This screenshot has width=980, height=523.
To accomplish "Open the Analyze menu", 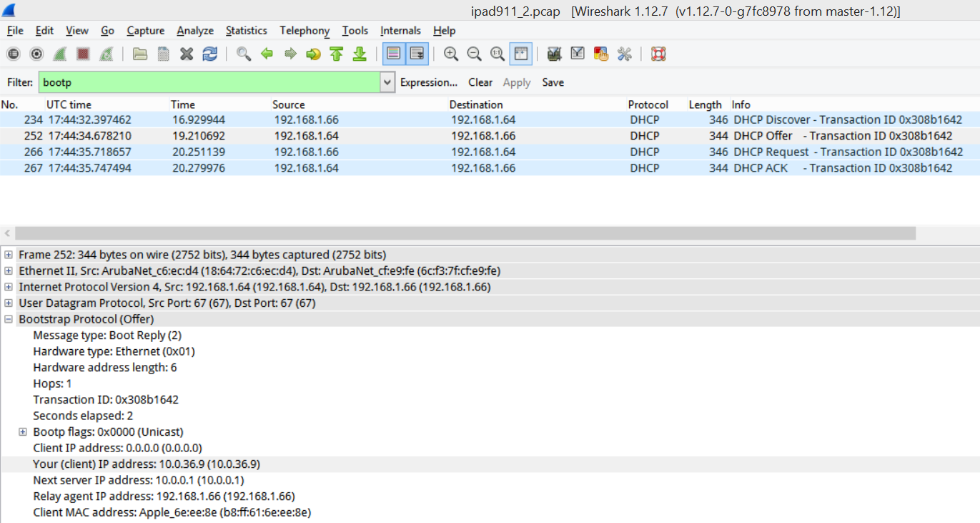I will [x=195, y=31].
